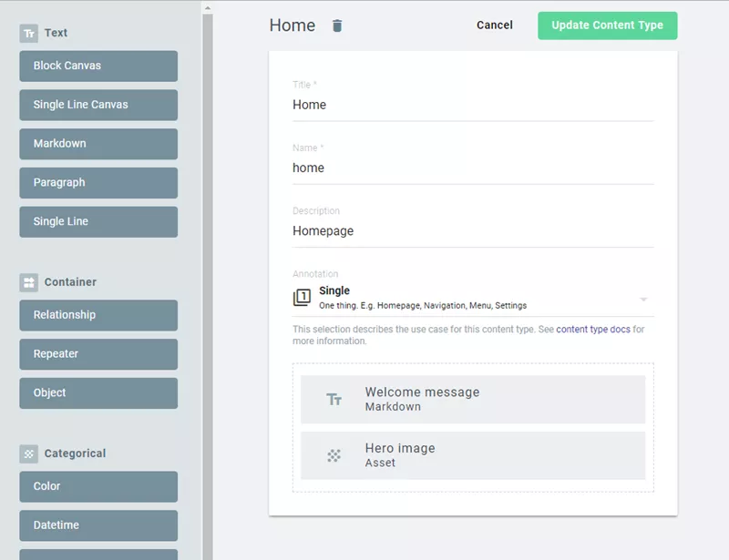Click the Text section icon in sidebar
729x560 pixels.
[29, 33]
